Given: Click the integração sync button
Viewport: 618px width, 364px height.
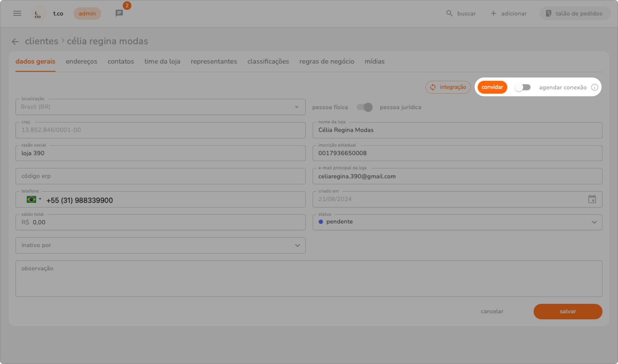Looking at the screenshot, I should coord(448,87).
